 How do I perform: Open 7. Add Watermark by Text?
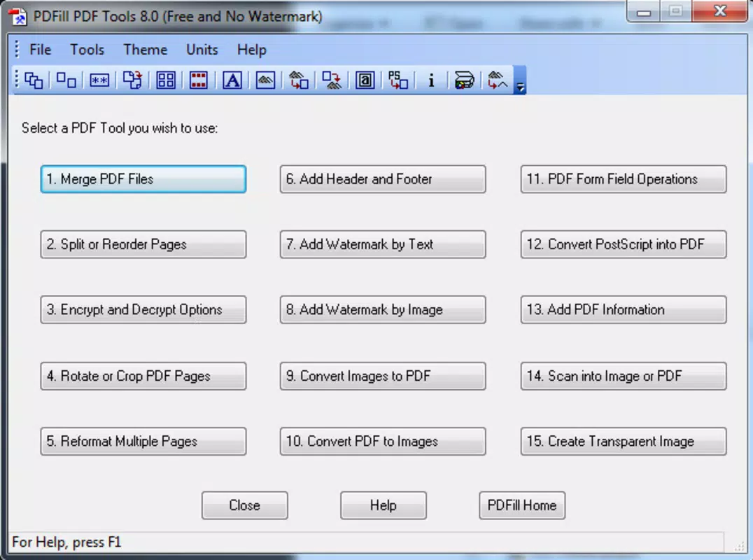point(383,244)
